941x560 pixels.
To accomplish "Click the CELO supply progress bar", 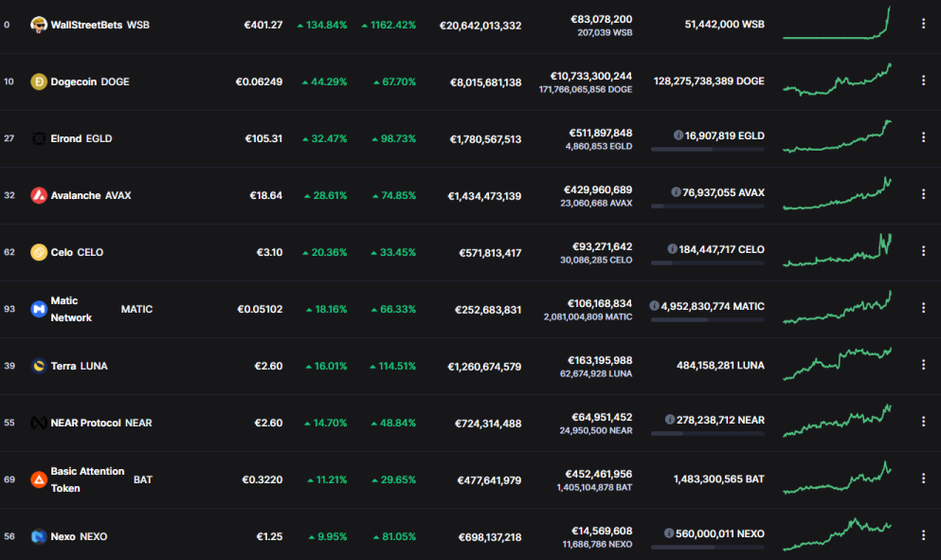I will pyautogui.click(x=708, y=262).
